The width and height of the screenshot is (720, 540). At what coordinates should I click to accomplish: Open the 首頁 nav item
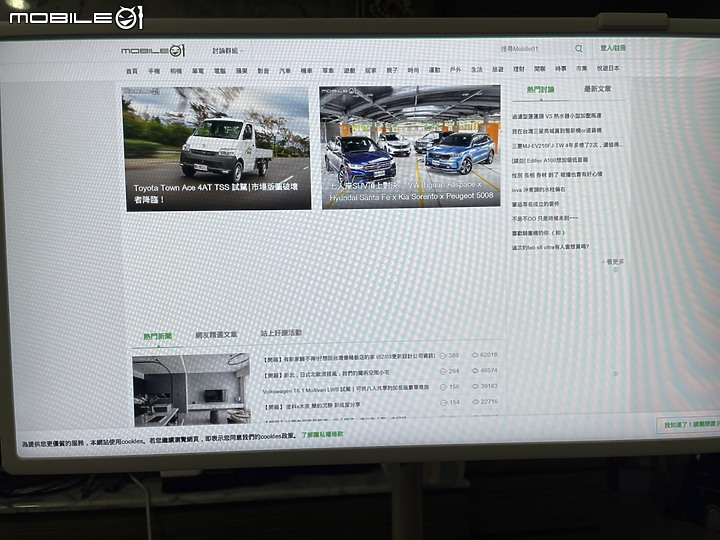132,71
